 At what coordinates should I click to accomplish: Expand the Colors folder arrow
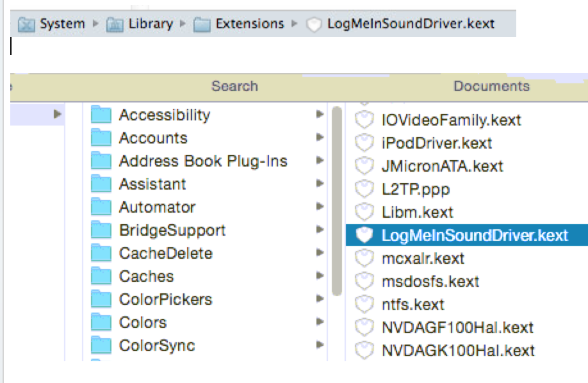[x=320, y=322]
